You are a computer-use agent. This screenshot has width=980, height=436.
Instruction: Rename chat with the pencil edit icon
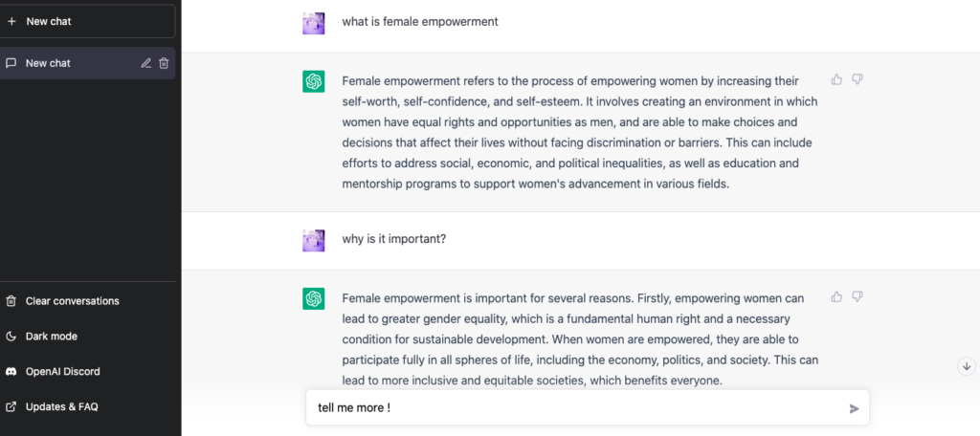(x=146, y=63)
